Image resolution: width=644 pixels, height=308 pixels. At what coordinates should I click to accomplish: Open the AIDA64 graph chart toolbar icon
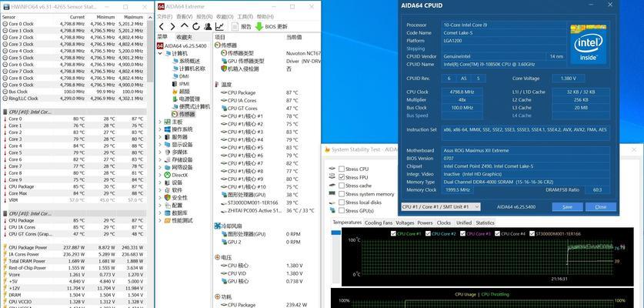pos(220,26)
